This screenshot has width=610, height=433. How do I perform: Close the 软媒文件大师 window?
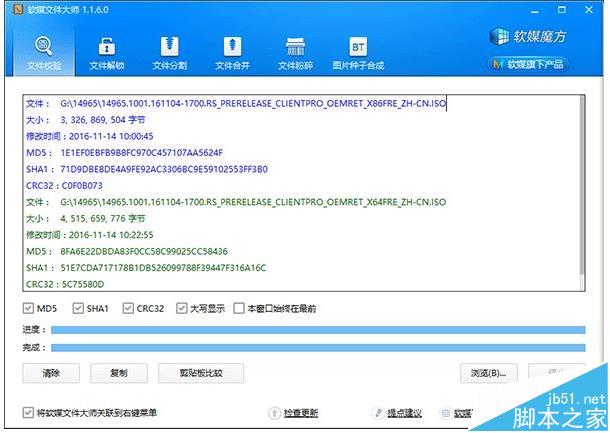[589, 10]
